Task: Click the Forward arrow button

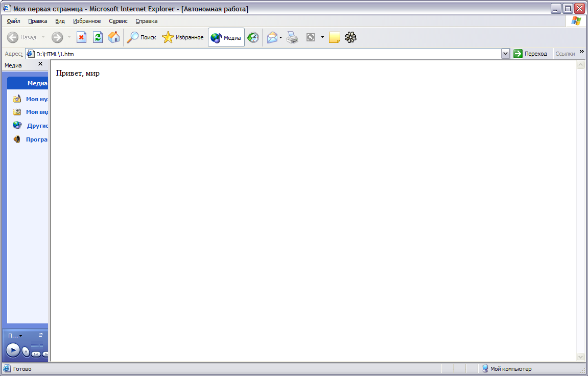Action: tap(57, 37)
